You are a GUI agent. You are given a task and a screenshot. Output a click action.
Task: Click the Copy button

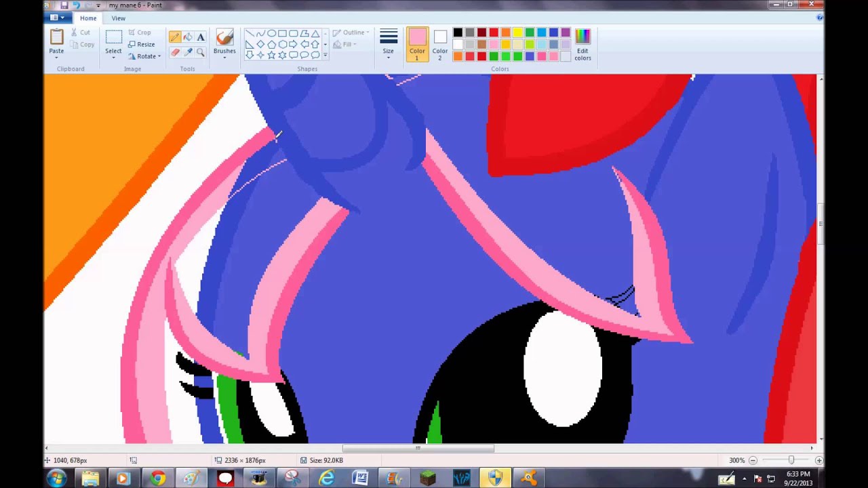83,45
